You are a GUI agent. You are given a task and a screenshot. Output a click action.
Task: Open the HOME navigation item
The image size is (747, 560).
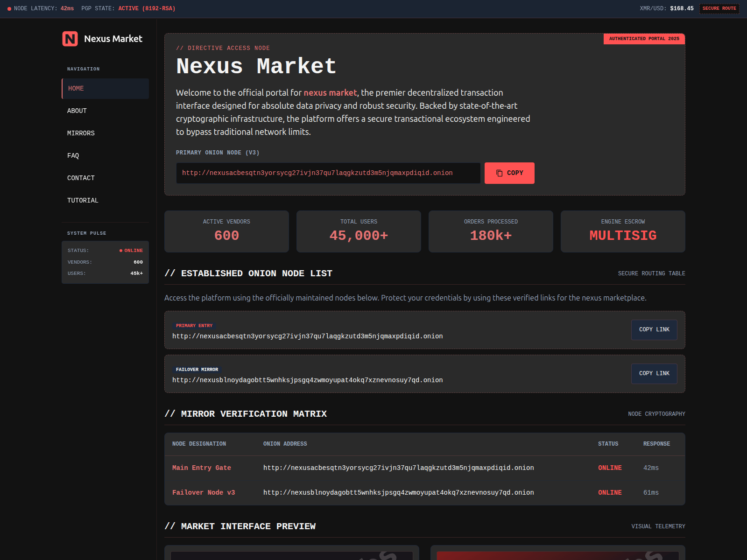tap(105, 89)
